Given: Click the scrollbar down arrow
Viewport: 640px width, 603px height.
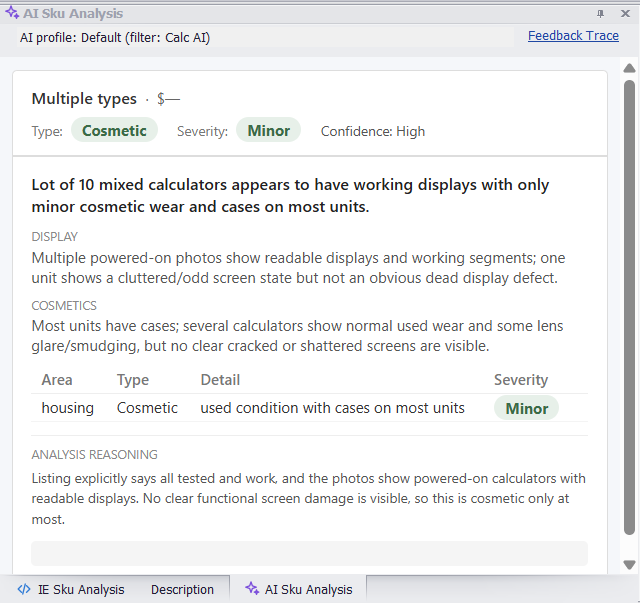Looking at the screenshot, I should tap(629, 565).
